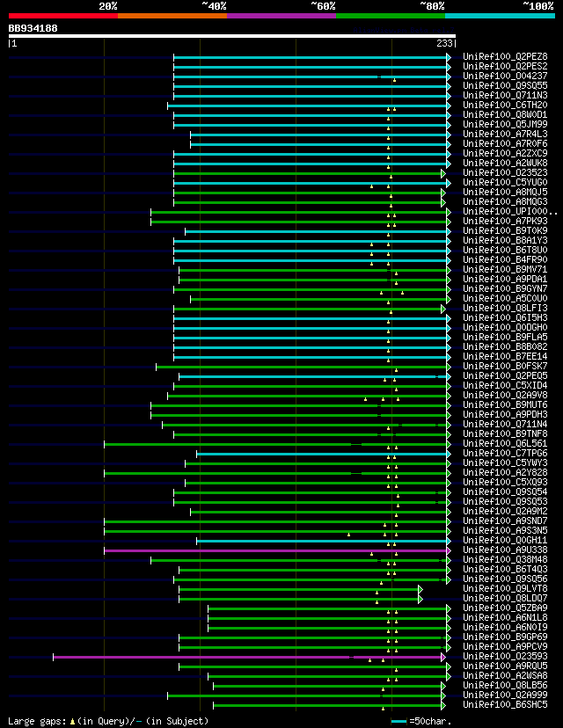The width and height of the screenshot is (563, 728).
Task: Select the UniRef100_Q6I5H3 entry
Action: tap(505, 318)
